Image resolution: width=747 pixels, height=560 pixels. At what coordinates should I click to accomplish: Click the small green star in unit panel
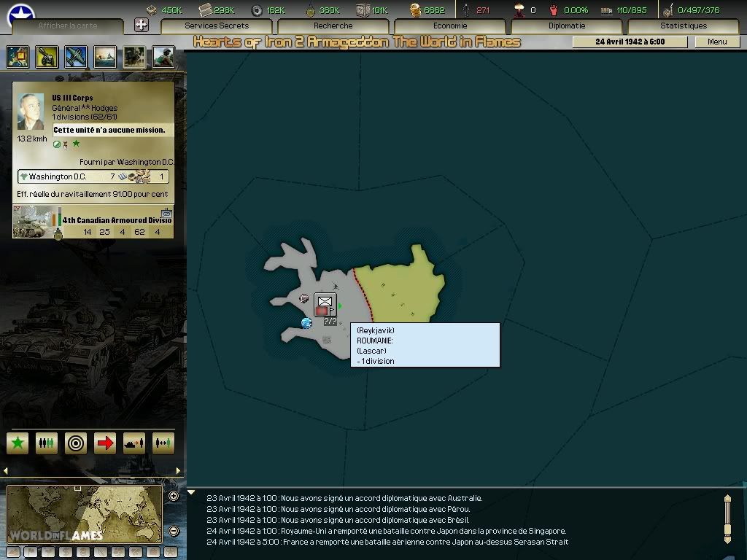coord(76,144)
